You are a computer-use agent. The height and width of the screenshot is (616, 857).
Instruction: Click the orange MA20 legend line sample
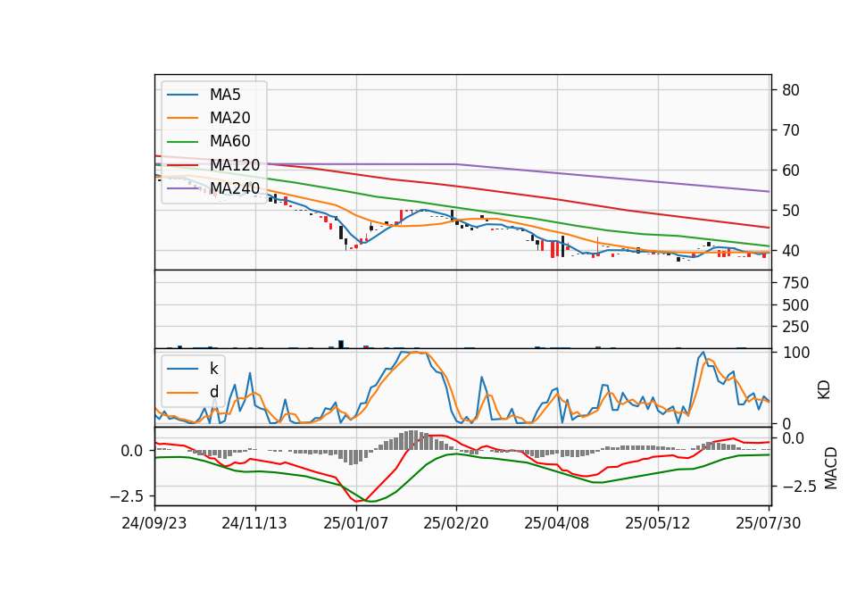click(x=182, y=118)
